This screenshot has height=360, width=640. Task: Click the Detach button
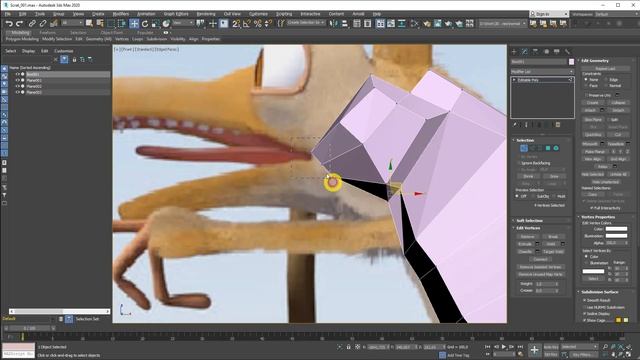[618, 110]
